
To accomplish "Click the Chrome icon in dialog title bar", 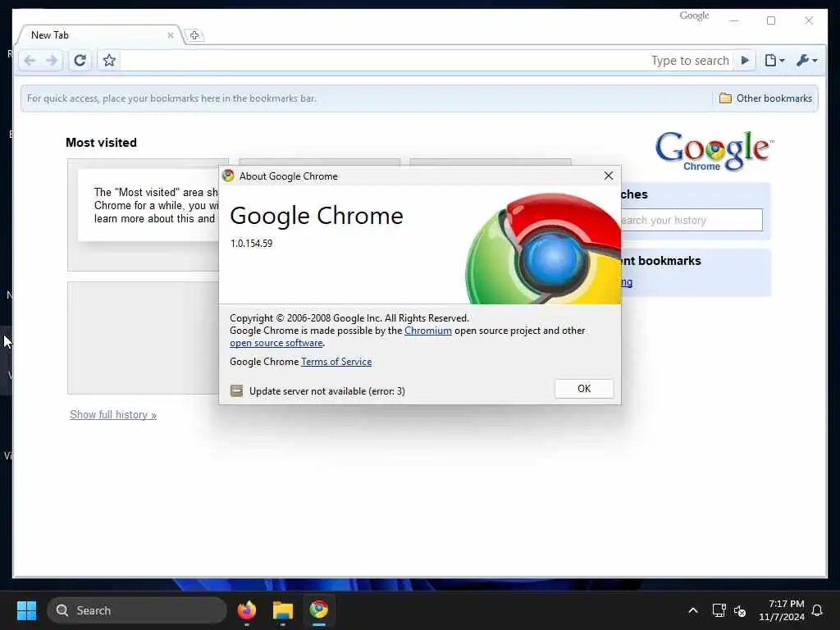I will point(228,176).
